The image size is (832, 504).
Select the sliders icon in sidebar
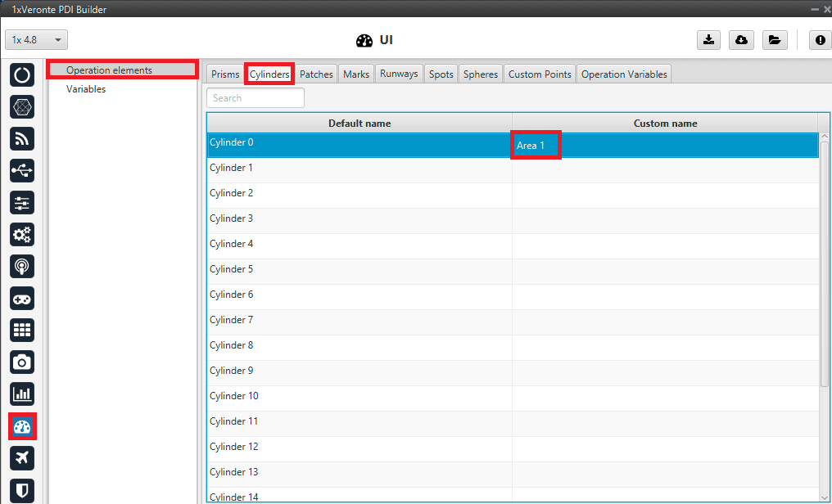tap(22, 203)
